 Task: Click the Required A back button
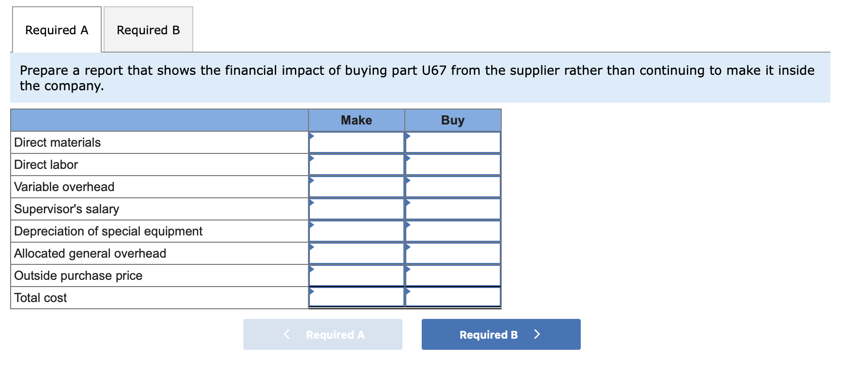coord(322,334)
